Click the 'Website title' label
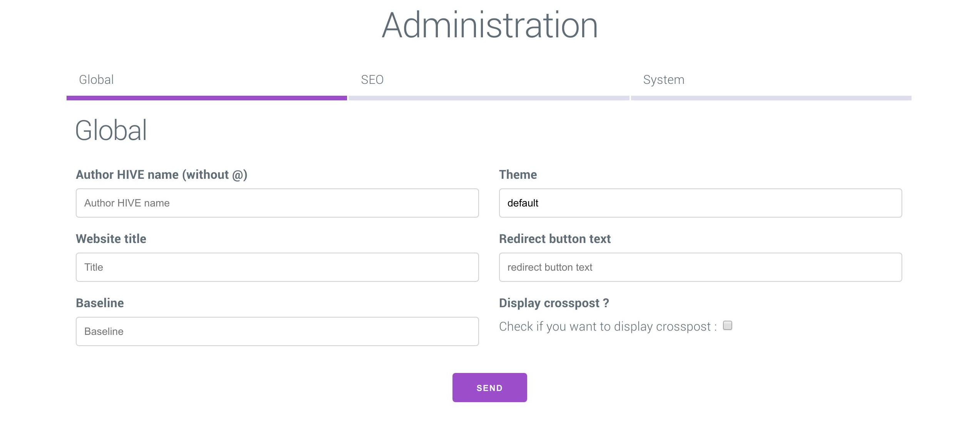Screen dimensions: 980x436 coord(111,239)
